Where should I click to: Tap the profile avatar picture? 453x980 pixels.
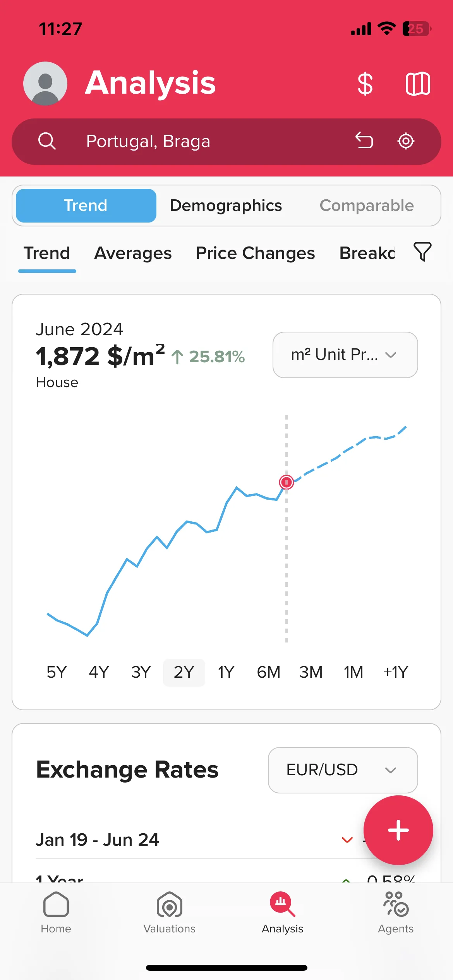point(45,84)
